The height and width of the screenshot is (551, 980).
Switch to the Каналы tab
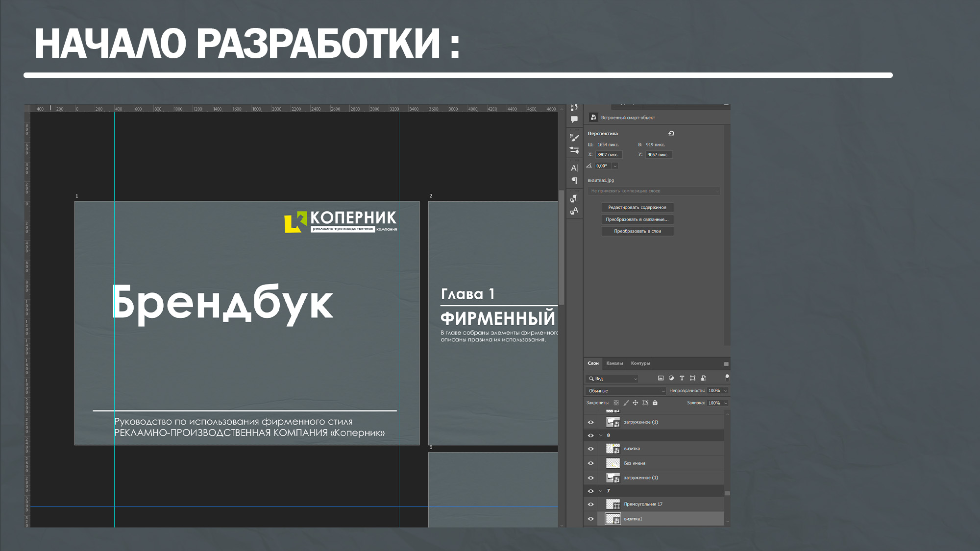(614, 363)
